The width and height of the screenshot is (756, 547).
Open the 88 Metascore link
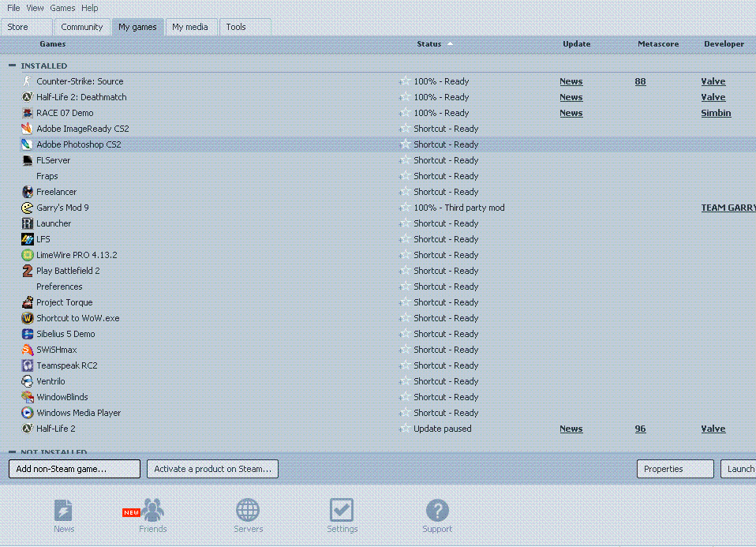[x=640, y=81]
